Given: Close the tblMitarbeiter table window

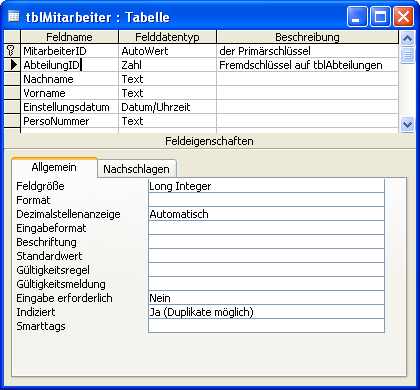Looking at the screenshot, I should pos(403,17).
